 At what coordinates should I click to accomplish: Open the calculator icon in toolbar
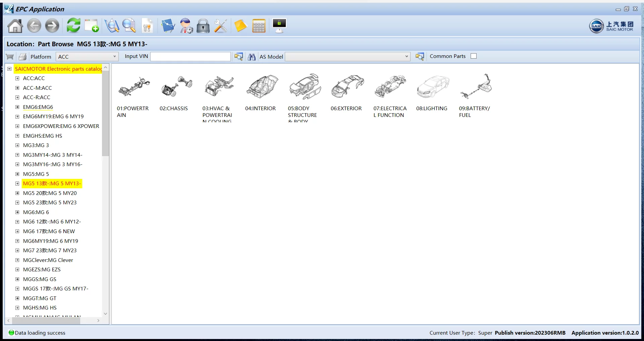[259, 26]
